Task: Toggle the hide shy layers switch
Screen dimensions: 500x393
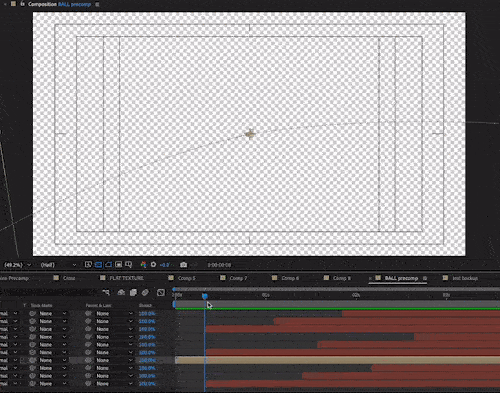Action: point(121,293)
